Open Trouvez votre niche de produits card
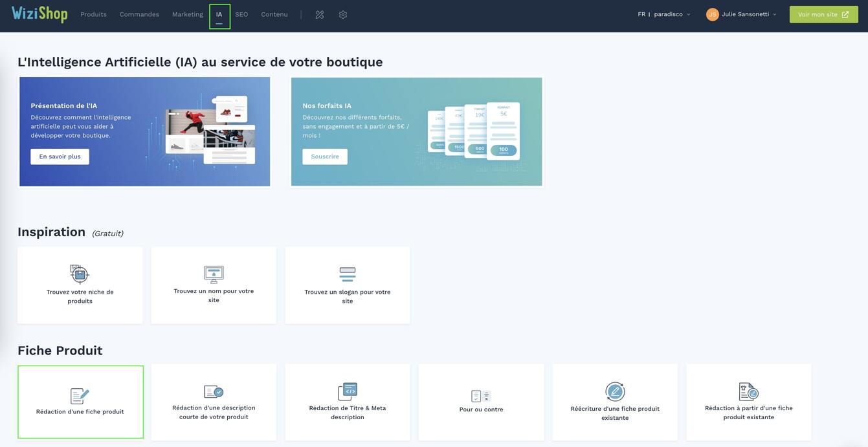868x447 pixels. tap(80, 285)
